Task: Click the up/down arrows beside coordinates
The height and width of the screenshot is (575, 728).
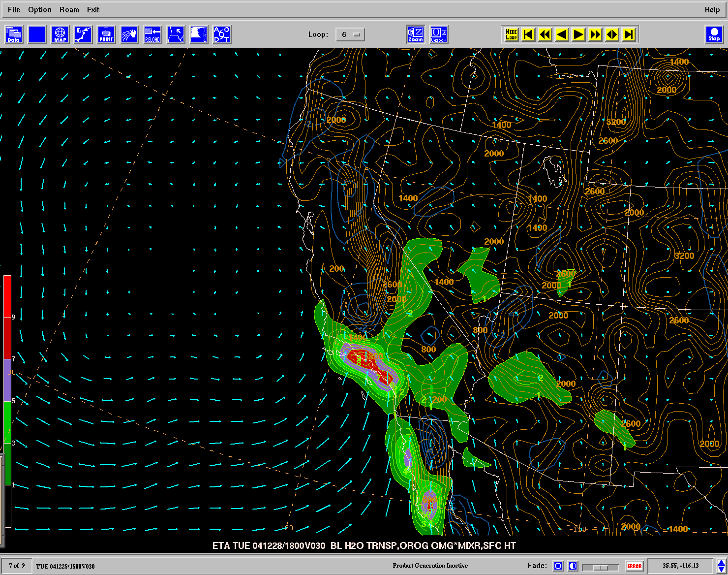Action: tap(721, 566)
